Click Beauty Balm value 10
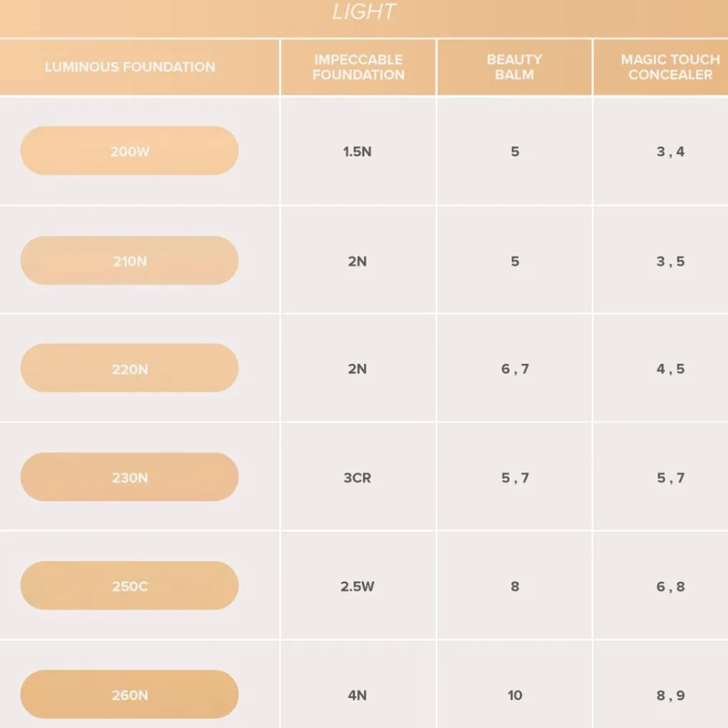The height and width of the screenshot is (728, 728). coord(515,695)
